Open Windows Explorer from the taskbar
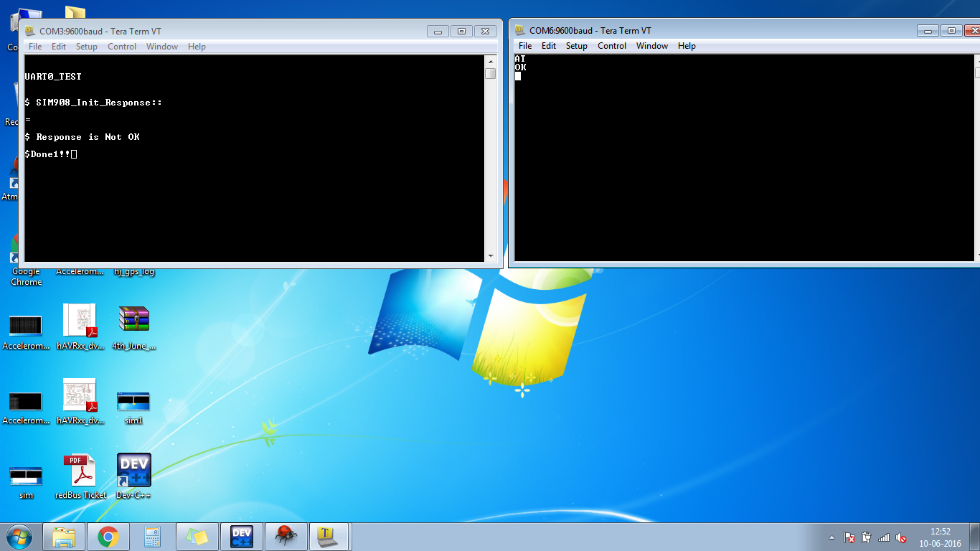980x551 pixels. pos(64,537)
